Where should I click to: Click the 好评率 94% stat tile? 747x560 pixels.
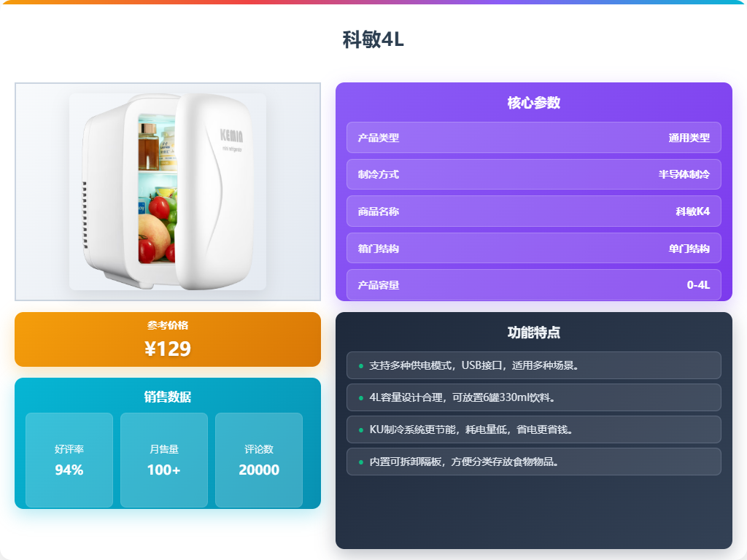[x=69, y=460]
